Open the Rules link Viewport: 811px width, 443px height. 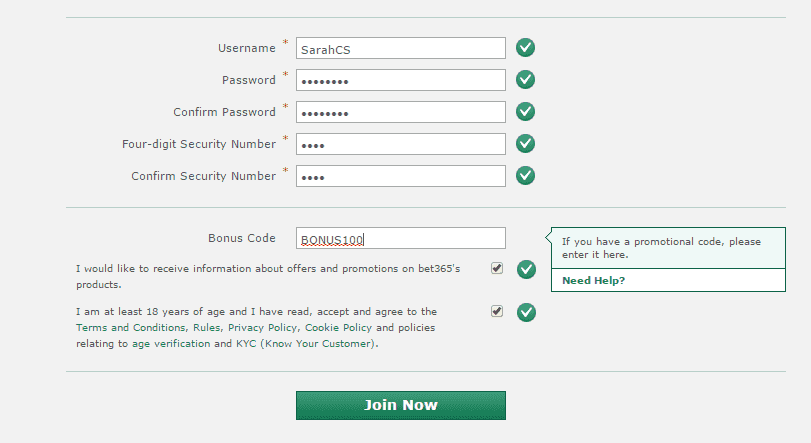point(207,328)
